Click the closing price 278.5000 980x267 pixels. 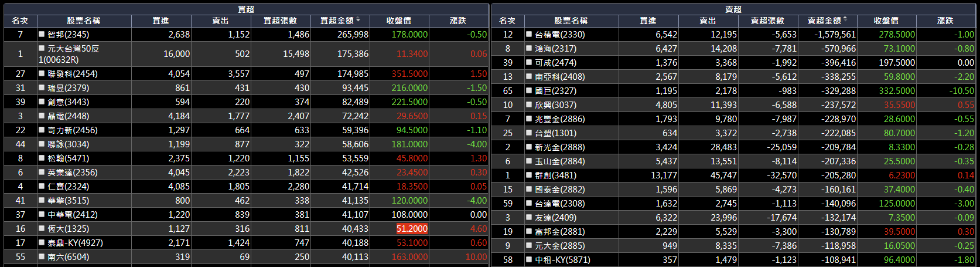pos(897,34)
